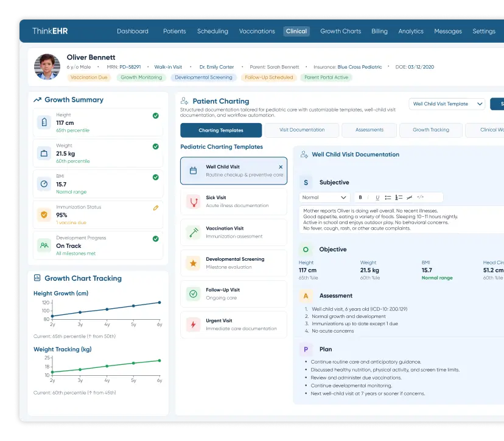Click the Height ruler icon
Image resolution: width=504 pixels, height=441 pixels.
pos(44,122)
